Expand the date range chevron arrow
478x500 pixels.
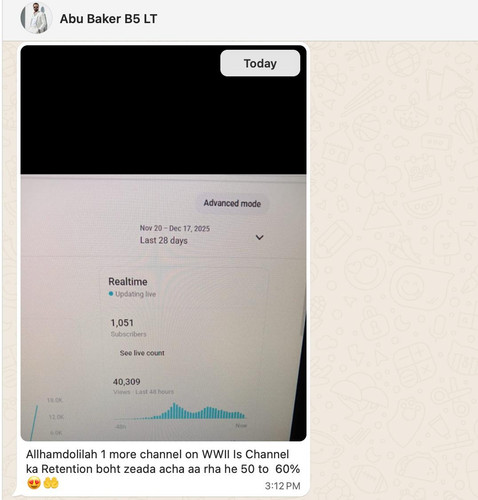coord(259,237)
